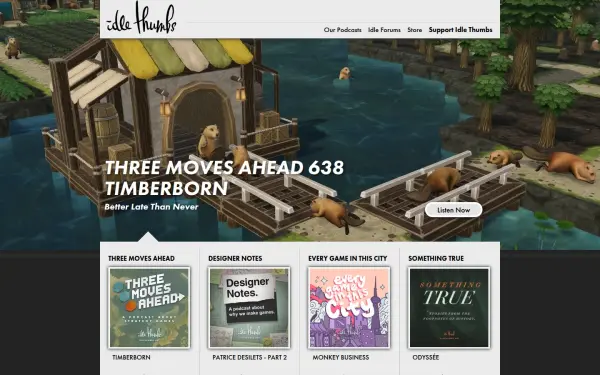Go to Idle Forums

[x=384, y=30]
